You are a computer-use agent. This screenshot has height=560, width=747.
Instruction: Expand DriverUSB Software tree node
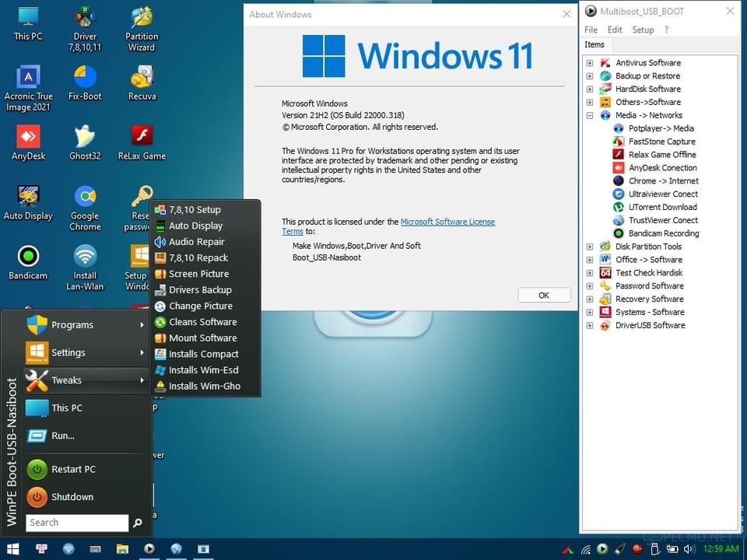(x=590, y=325)
